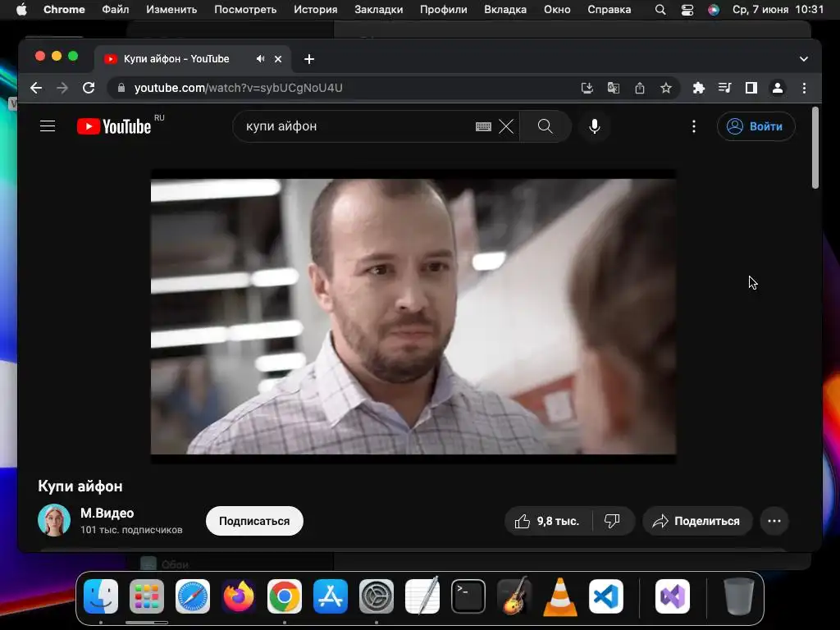Open a new tab with the plus
This screenshot has width=840, height=630.
(309, 59)
